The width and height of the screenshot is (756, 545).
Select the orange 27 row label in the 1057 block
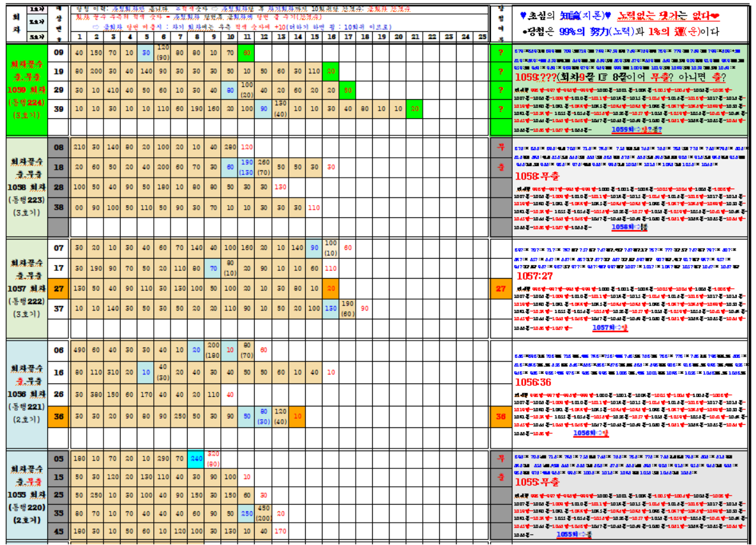coord(59,289)
